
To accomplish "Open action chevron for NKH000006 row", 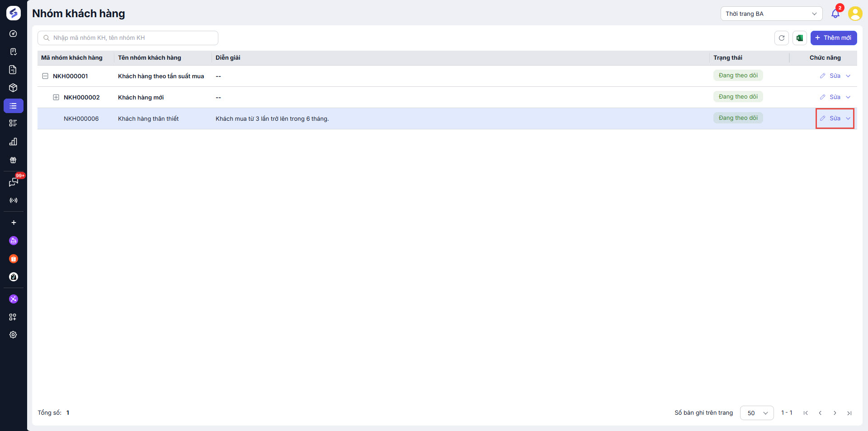I will [848, 118].
